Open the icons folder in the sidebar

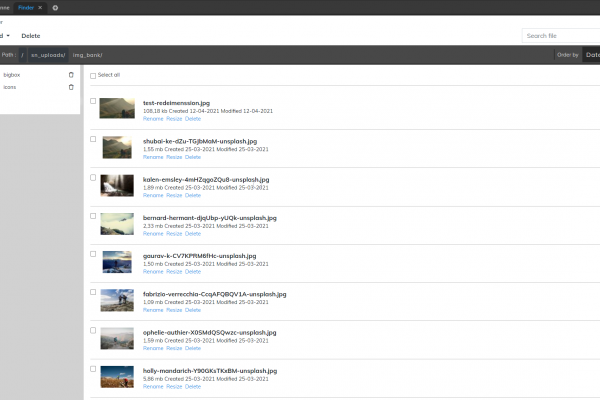[10, 87]
